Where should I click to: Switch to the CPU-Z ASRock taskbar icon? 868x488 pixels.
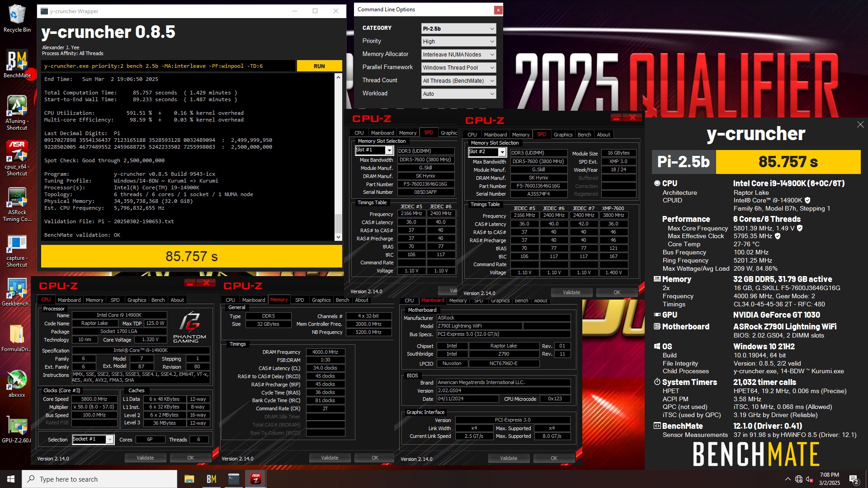256,479
